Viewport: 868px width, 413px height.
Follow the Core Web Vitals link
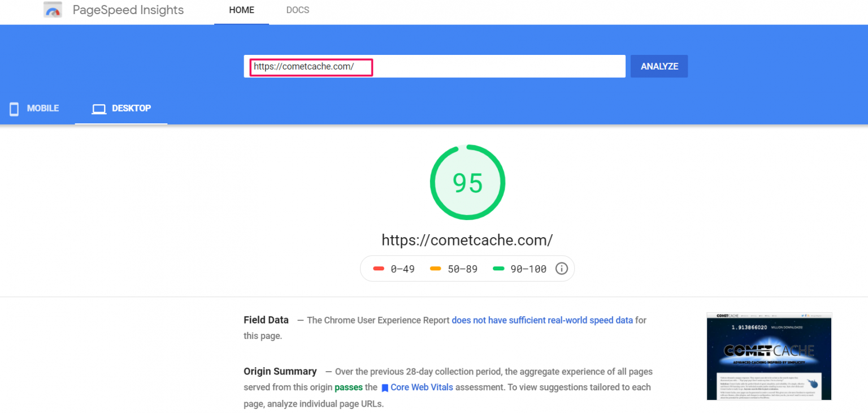point(422,387)
